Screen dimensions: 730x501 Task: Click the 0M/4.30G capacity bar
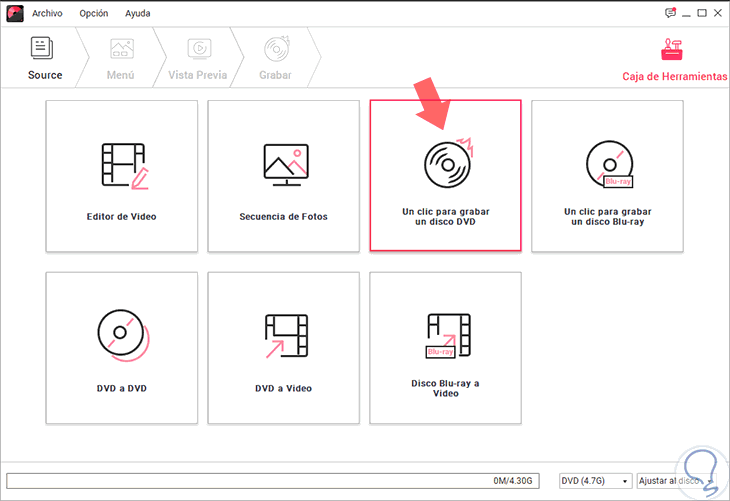click(273, 481)
